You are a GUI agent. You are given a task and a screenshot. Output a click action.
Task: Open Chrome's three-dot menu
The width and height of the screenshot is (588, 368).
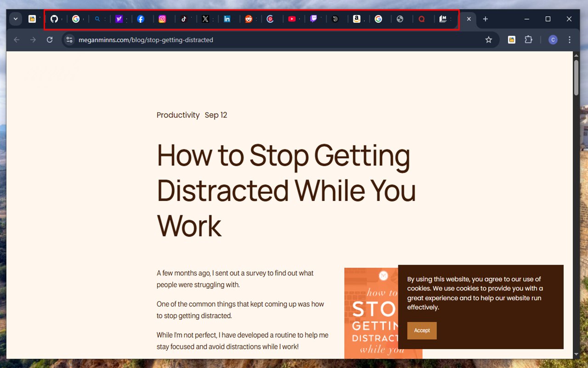coord(570,40)
